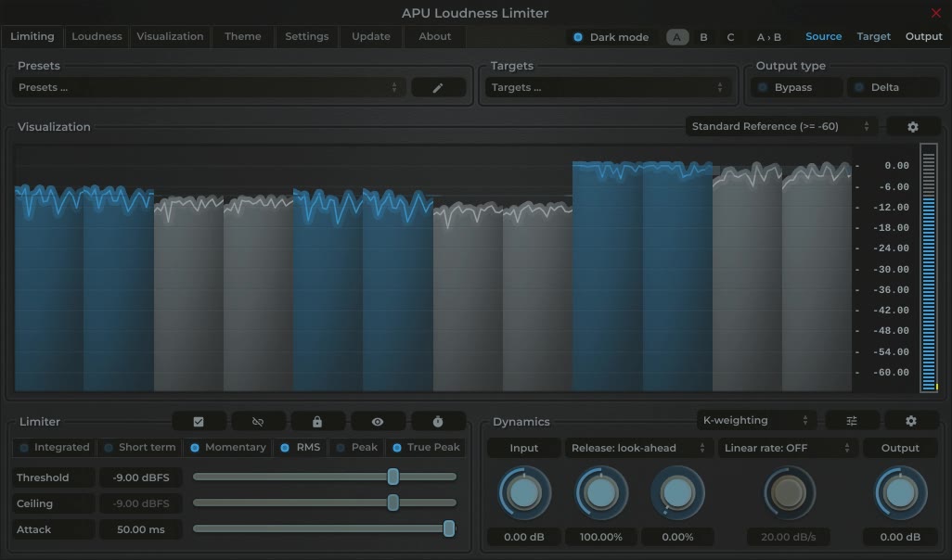Viewport: 952px width, 560px height.
Task: Click the Input 0.00 dB value field
Action: (524, 537)
